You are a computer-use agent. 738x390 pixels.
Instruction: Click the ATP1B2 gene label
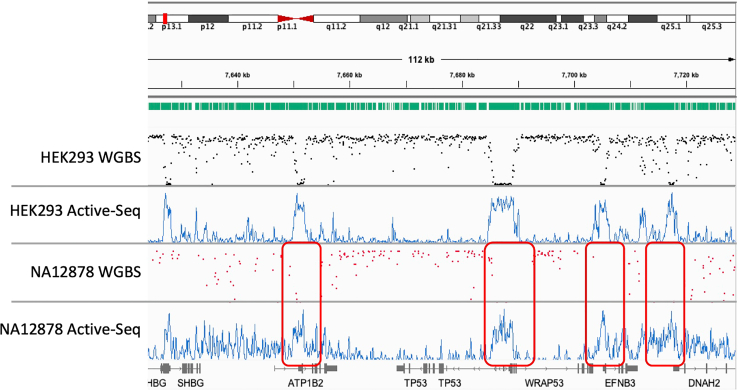tap(305, 383)
